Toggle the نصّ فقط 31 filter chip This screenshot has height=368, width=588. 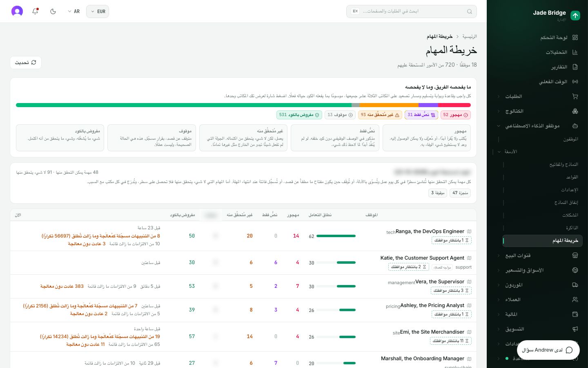[x=421, y=115]
